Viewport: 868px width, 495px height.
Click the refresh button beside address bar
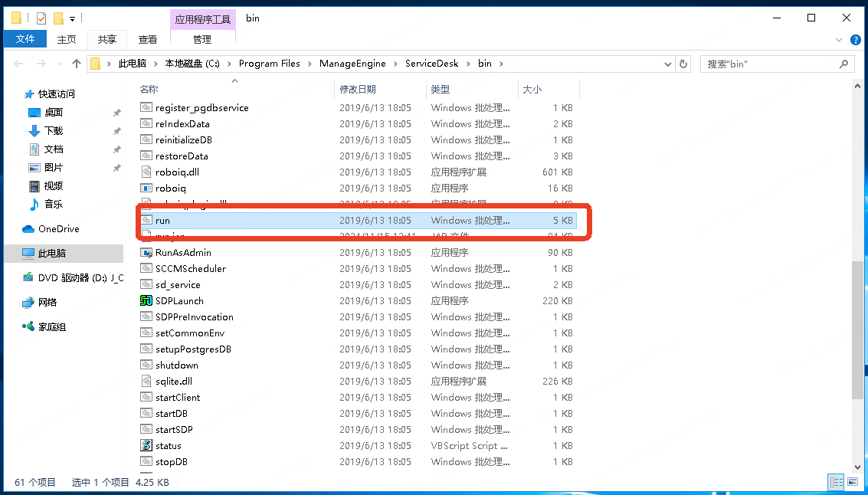(x=683, y=64)
